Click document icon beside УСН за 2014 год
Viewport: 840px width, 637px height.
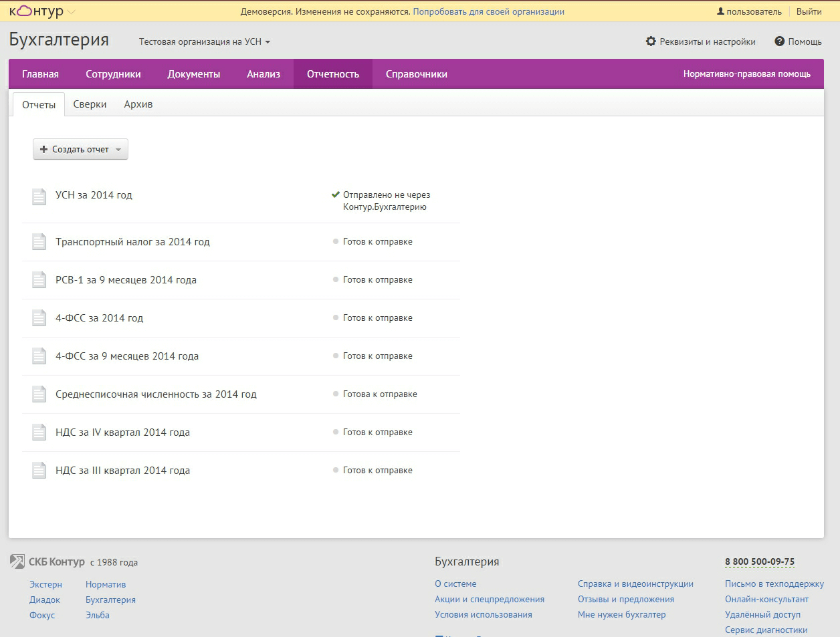pos(39,196)
